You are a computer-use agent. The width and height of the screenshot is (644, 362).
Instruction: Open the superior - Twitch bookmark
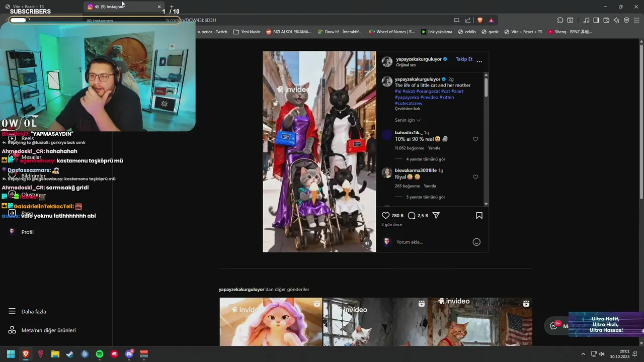(x=212, y=32)
